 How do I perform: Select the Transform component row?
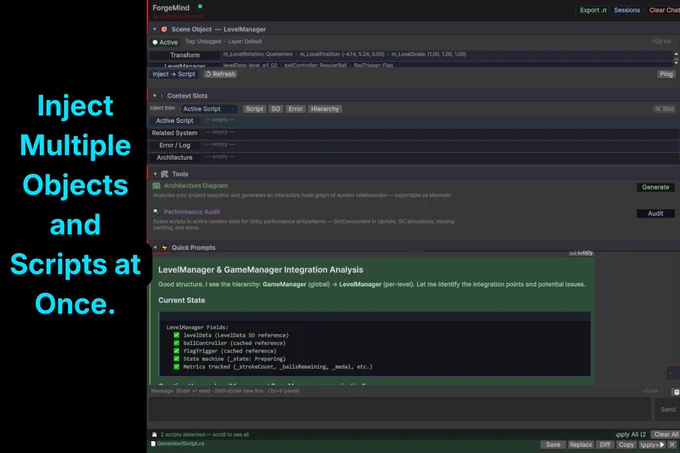pos(411,55)
